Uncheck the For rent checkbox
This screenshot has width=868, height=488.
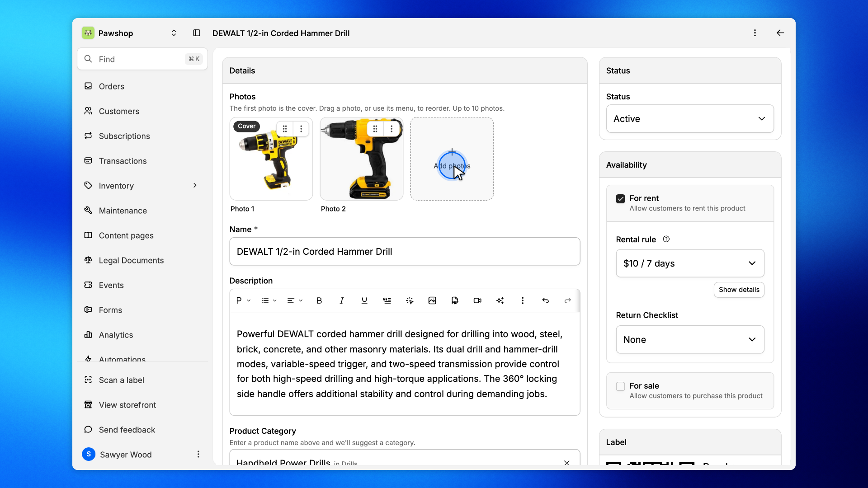click(x=620, y=199)
